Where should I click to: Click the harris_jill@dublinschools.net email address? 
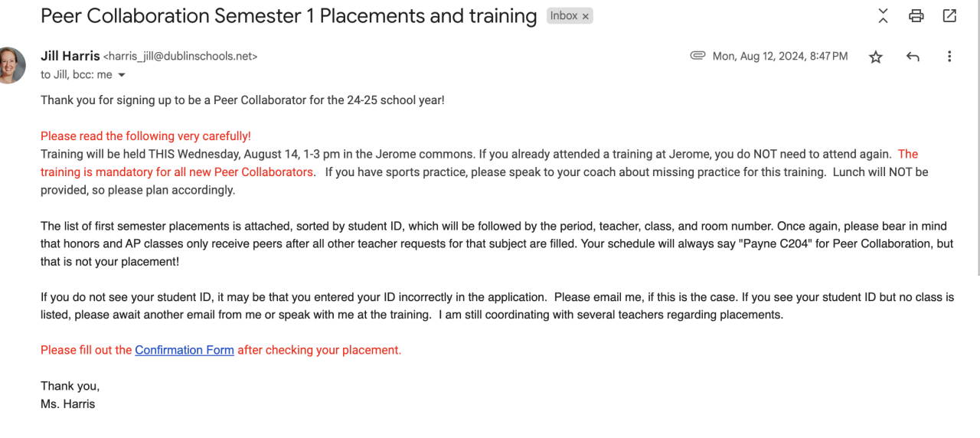(180, 57)
